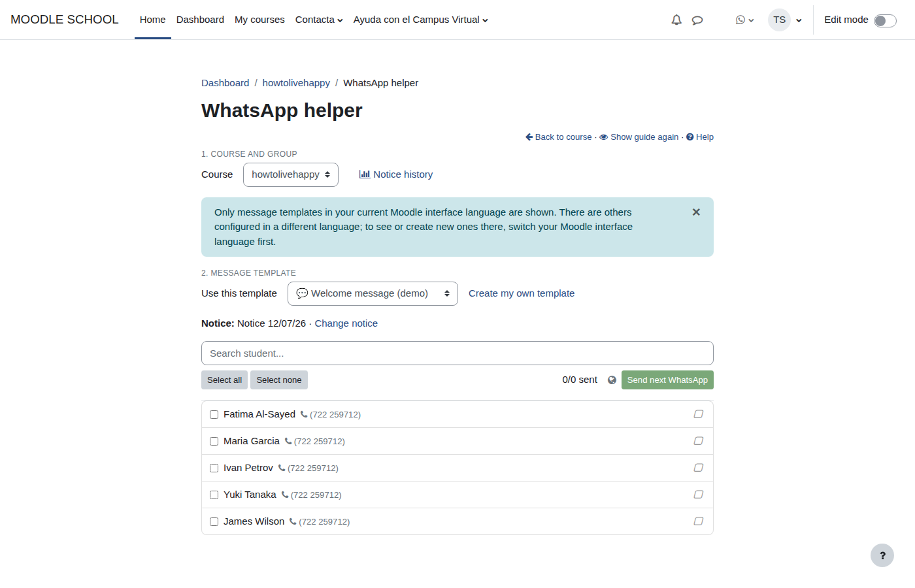Click Create my own template
Viewport: 915px width, 588px height.
coord(522,293)
